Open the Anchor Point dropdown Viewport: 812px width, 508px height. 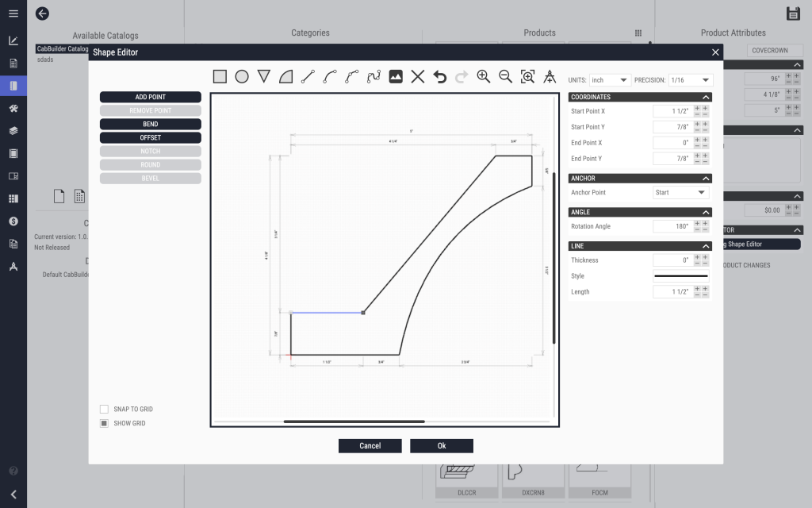[x=680, y=193]
